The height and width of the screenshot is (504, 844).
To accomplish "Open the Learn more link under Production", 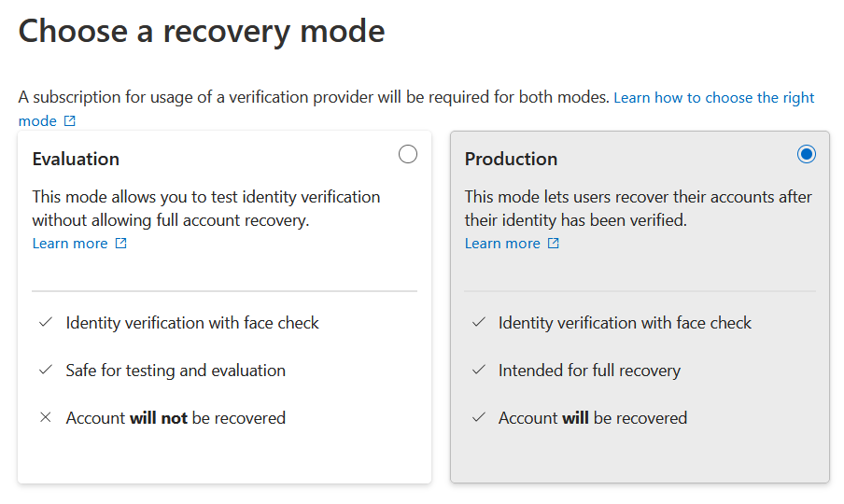I will pos(502,244).
